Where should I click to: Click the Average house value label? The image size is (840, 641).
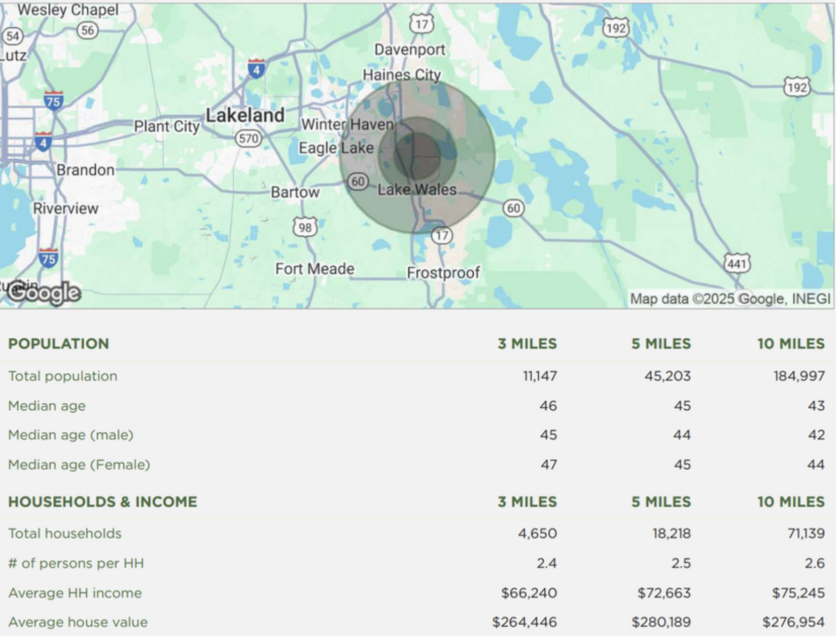point(78,622)
